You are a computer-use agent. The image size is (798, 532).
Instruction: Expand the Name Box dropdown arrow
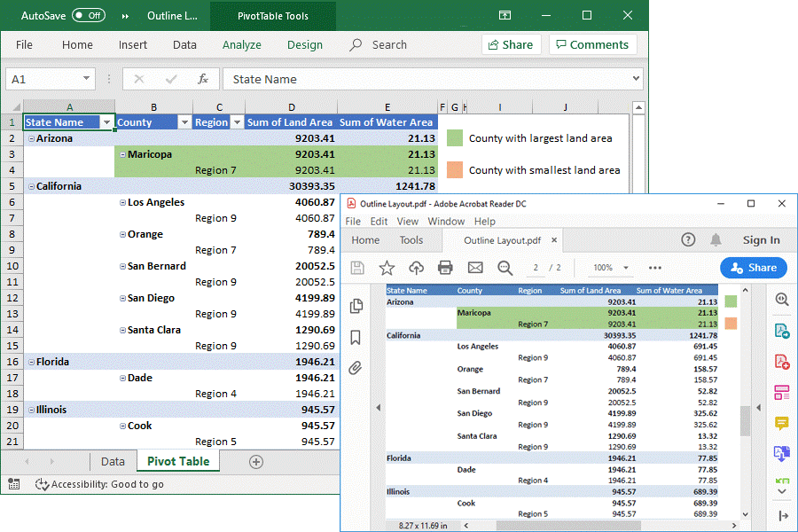click(x=86, y=79)
